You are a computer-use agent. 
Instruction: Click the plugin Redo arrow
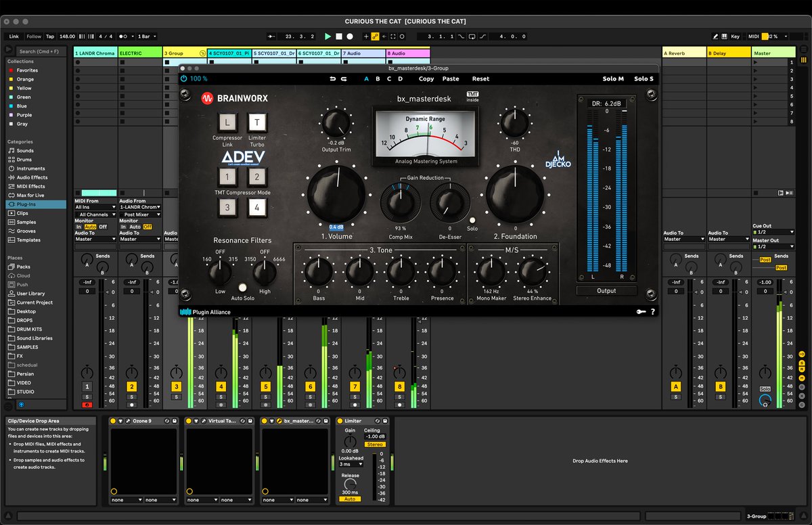pos(344,78)
